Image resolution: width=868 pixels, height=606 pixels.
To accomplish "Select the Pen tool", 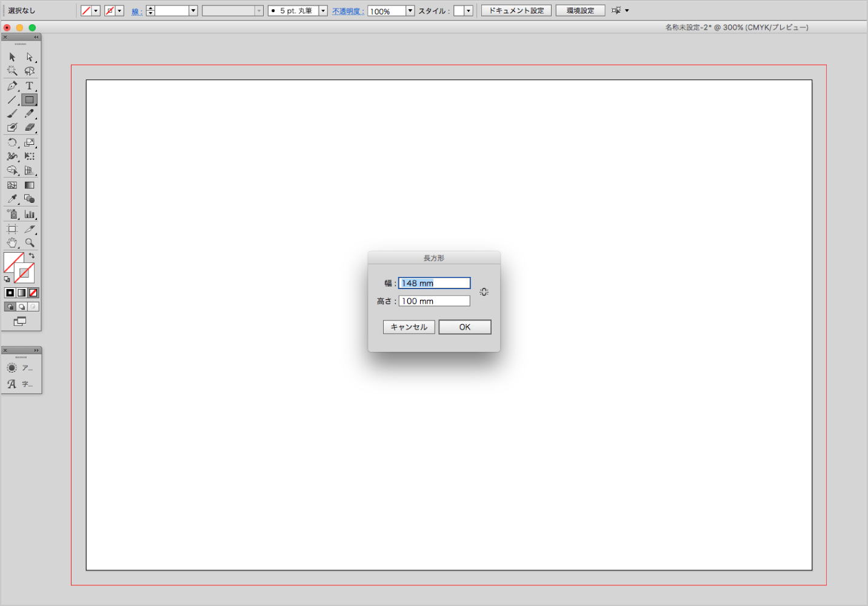I will [12, 86].
